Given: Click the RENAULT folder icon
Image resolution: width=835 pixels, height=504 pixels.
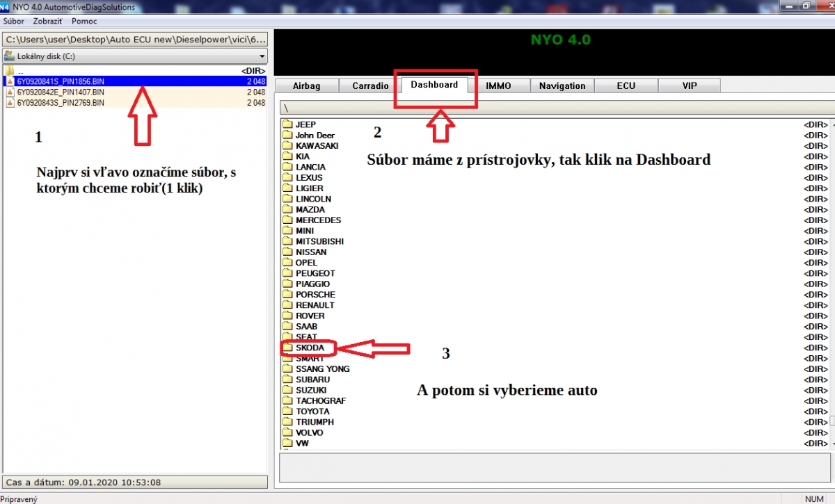Looking at the screenshot, I should coord(287,304).
